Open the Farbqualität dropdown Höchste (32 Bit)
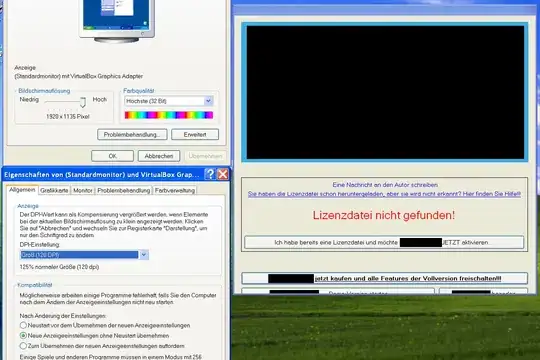540x360 pixels. coord(169,101)
